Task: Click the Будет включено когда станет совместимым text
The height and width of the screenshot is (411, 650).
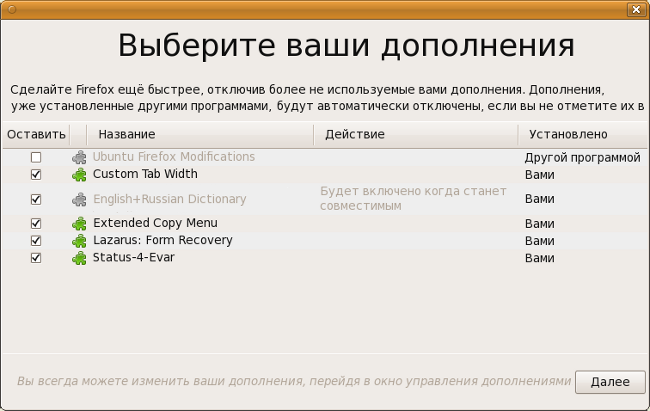Action: pos(413,198)
